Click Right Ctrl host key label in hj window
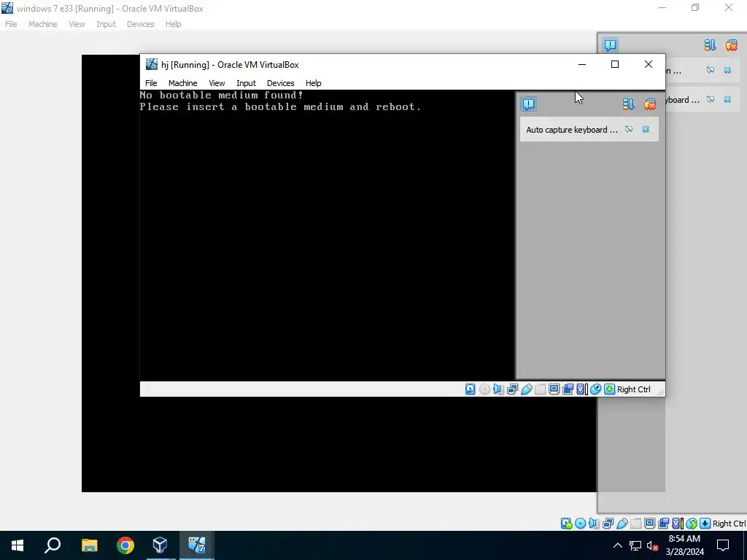 tap(634, 389)
